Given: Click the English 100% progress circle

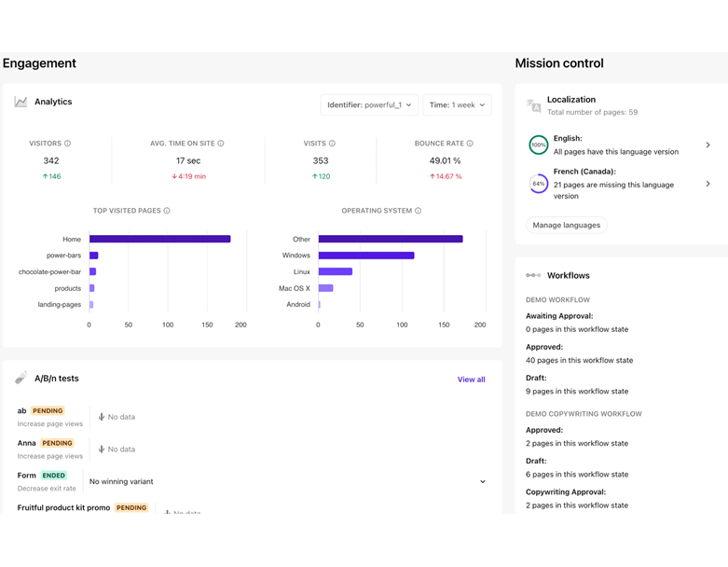Looking at the screenshot, I should (x=539, y=145).
